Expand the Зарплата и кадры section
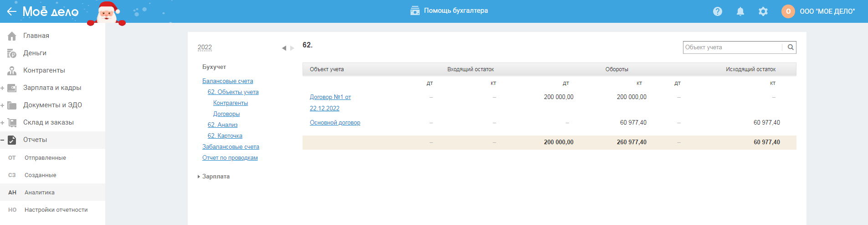The image size is (868, 225). [3, 88]
